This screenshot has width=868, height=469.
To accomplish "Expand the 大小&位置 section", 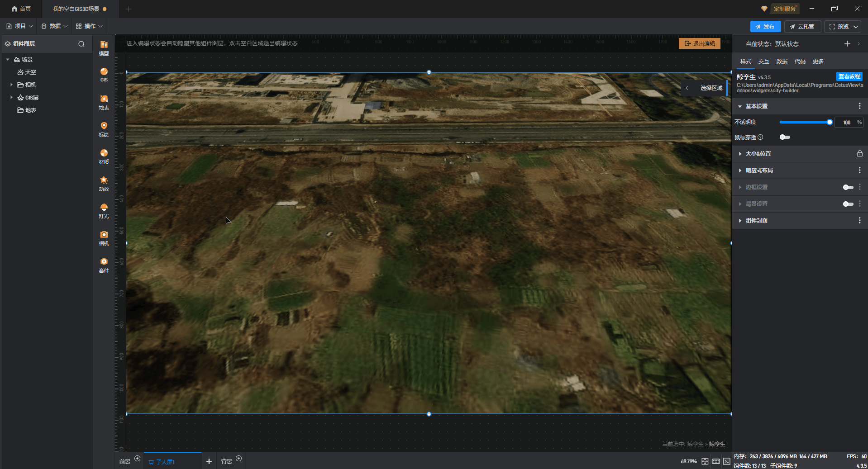I will click(758, 154).
